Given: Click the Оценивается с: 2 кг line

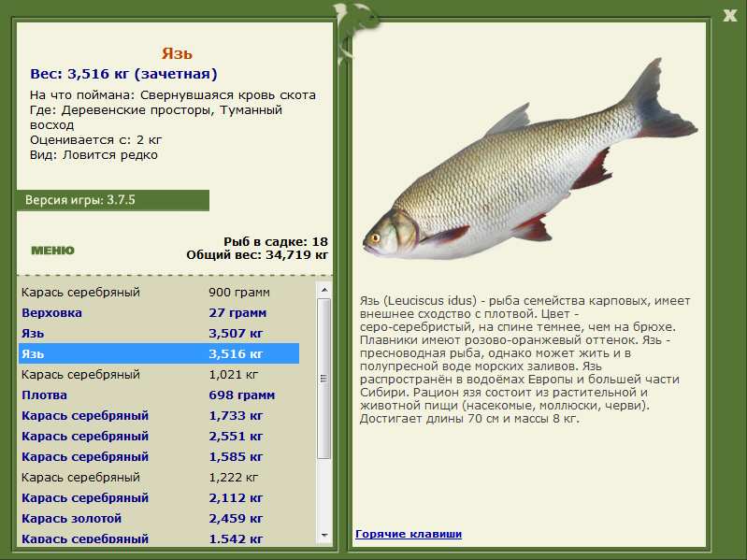Looking at the screenshot, I should point(95,140).
